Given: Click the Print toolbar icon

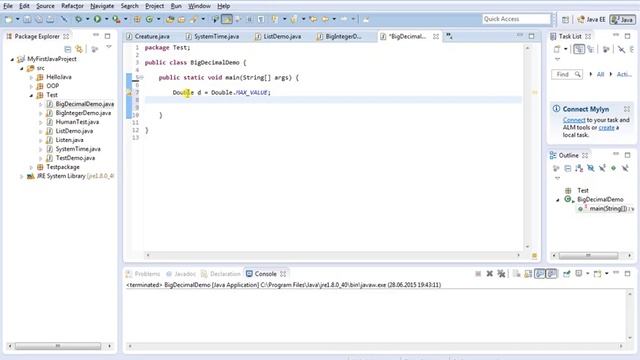Looking at the screenshot, I should point(50,19).
